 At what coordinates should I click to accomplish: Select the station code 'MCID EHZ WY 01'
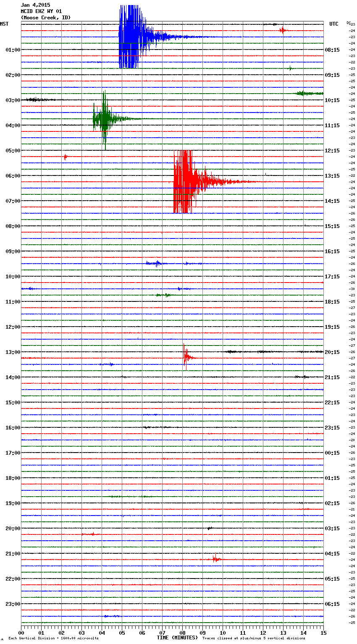(41, 11)
